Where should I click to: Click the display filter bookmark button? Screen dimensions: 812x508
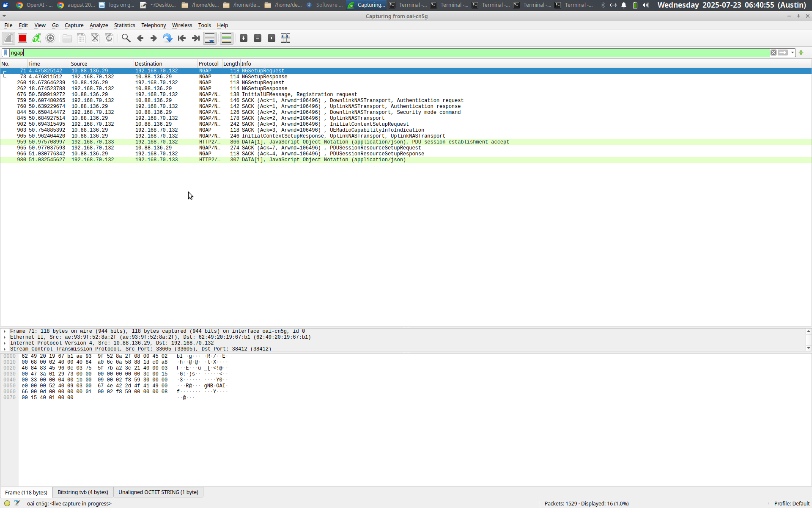(x=5, y=52)
